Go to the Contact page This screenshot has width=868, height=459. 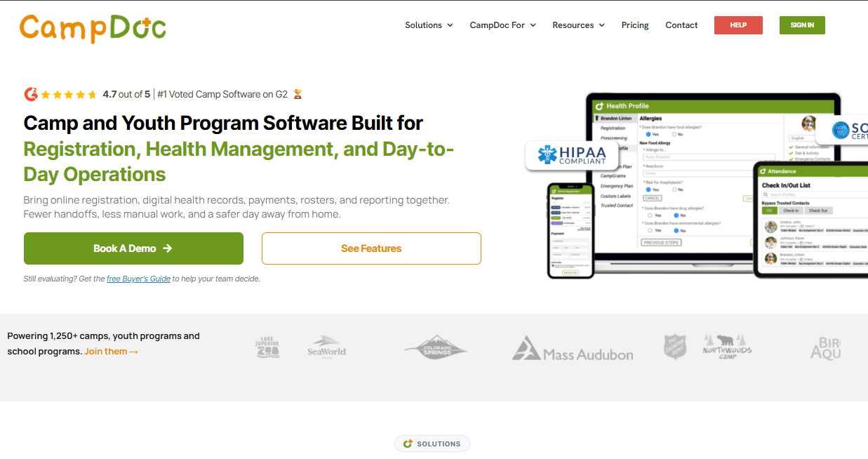[x=681, y=25]
